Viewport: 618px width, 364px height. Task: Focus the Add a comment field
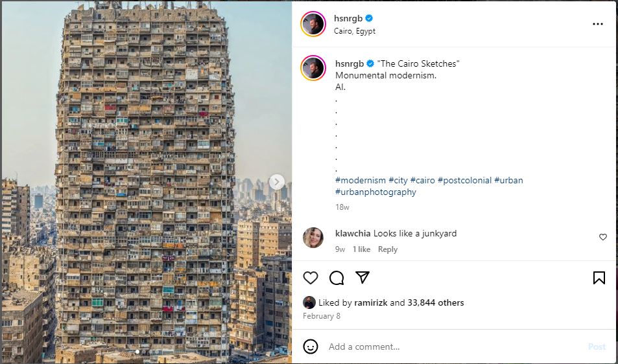pos(454,347)
